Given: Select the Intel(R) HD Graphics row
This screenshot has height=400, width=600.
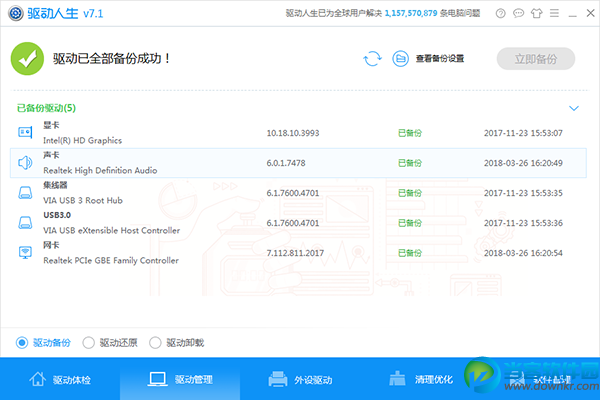Looking at the screenshot, I should [298, 133].
